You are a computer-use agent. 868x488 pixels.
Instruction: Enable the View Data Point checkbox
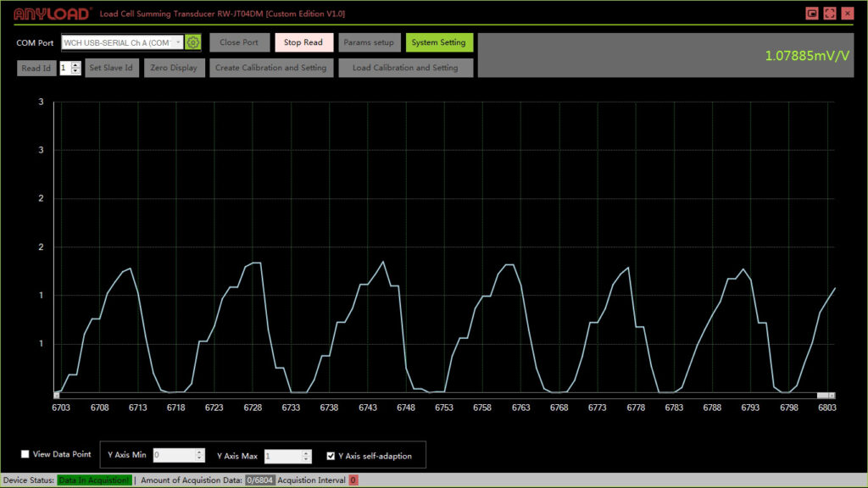[25, 454]
